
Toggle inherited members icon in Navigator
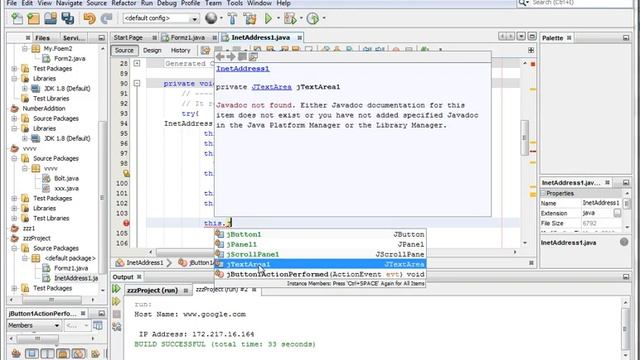pos(16,353)
